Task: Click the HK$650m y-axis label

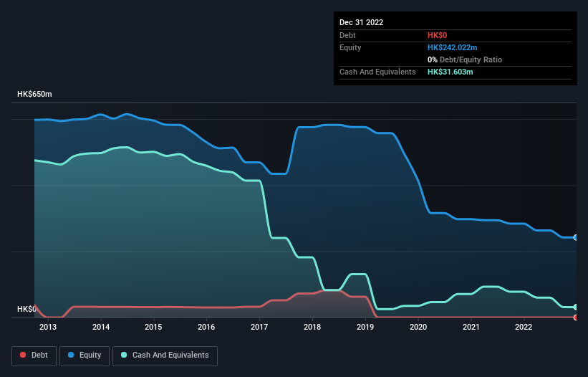Action: point(34,94)
